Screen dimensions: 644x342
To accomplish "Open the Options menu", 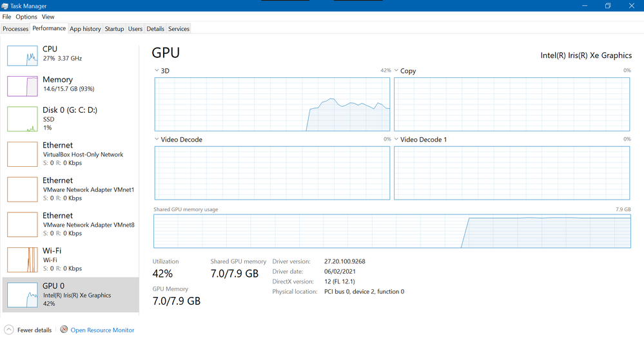I will [x=26, y=17].
